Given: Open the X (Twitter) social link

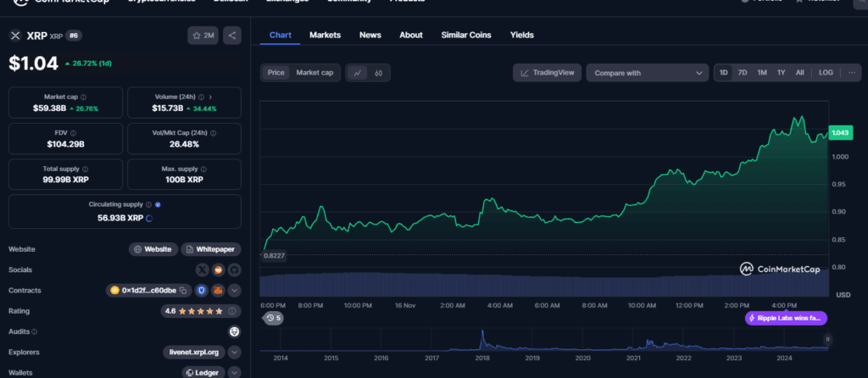Looking at the screenshot, I should [203, 270].
